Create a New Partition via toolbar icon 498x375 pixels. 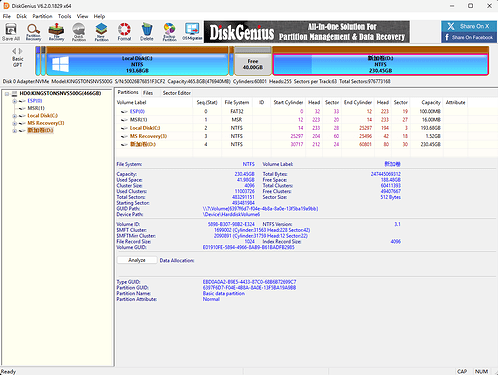tap(101, 32)
